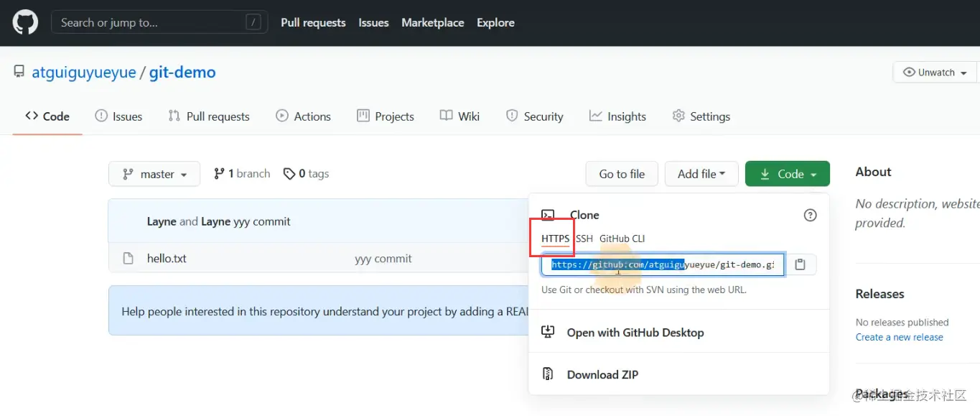Click the Actions tab play icon
The image size is (980, 416).
click(x=282, y=116)
